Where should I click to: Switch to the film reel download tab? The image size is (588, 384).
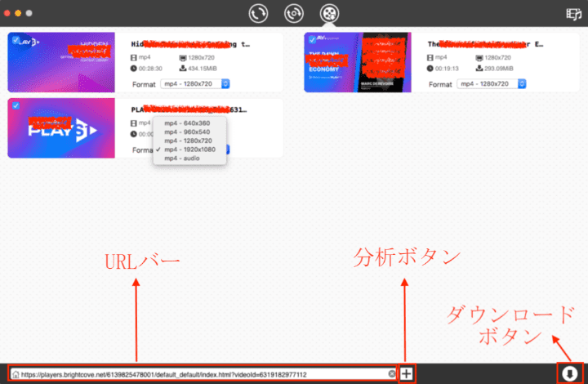pyautogui.click(x=329, y=13)
